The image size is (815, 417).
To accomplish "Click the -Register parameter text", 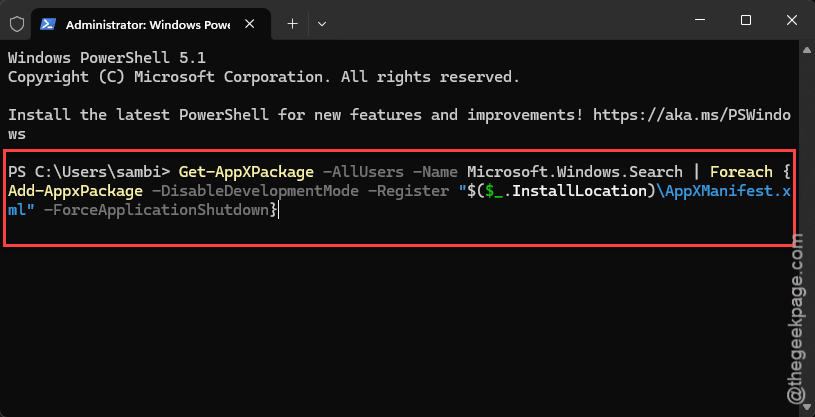I will (x=408, y=191).
